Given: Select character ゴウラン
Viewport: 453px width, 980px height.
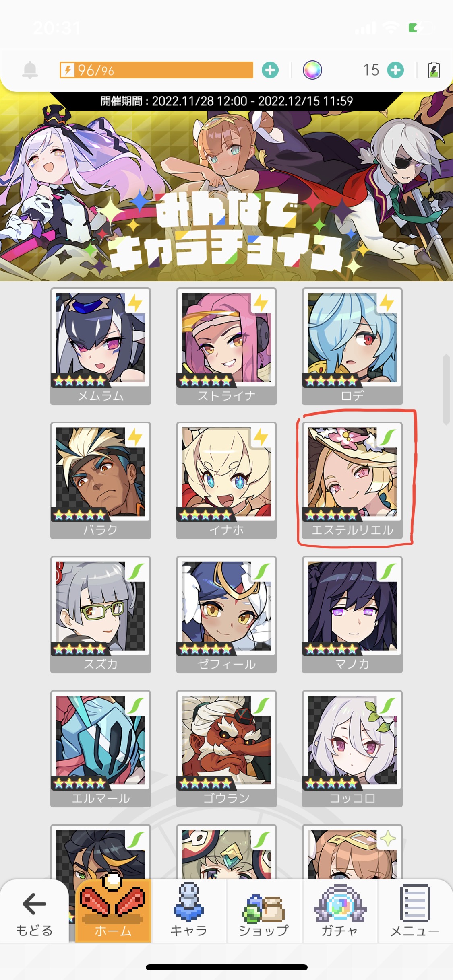Looking at the screenshot, I should pyautogui.click(x=226, y=749).
